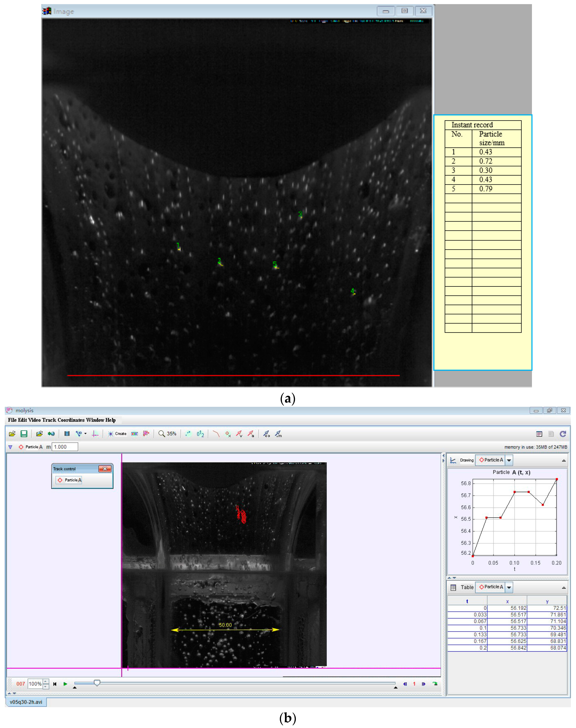Click the mass input field showing 1.000

pos(65,447)
